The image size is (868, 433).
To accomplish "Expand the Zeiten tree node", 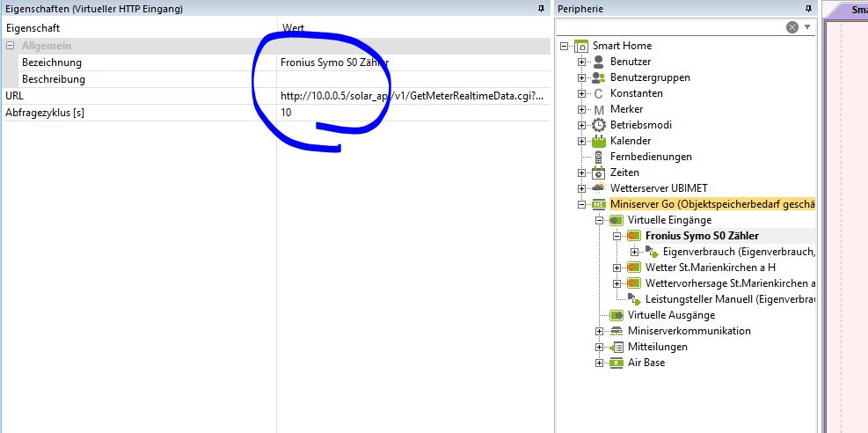I will (581, 172).
